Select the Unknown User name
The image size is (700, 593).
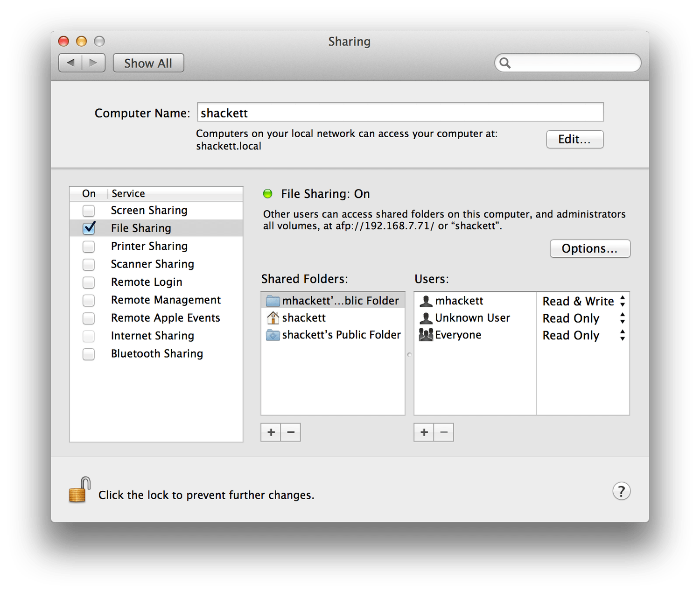[x=473, y=318]
